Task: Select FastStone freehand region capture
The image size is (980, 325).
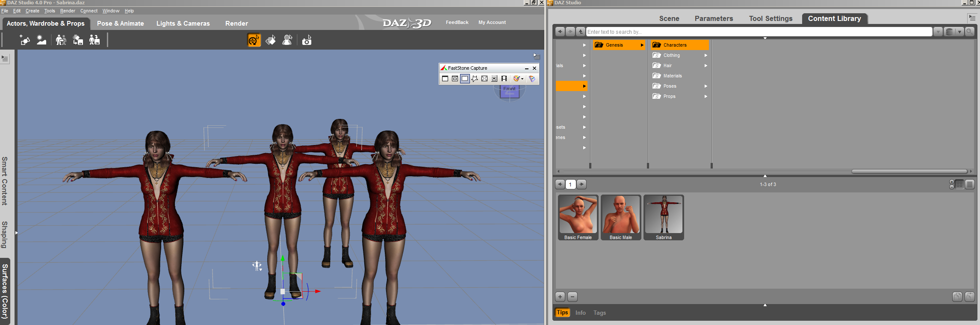Action: [475, 79]
